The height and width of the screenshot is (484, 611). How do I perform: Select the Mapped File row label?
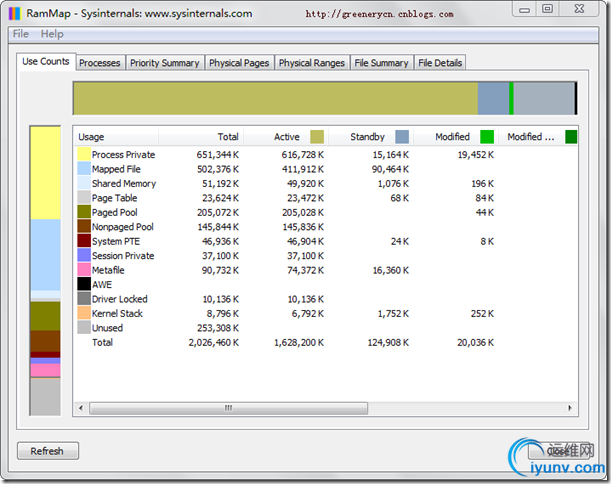(x=116, y=169)
